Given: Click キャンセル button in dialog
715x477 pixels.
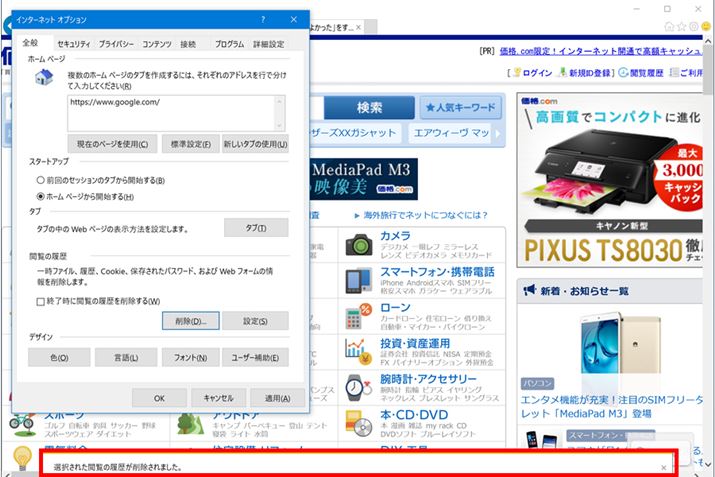Looking at the screenshot, I should [x=218, y=398].
